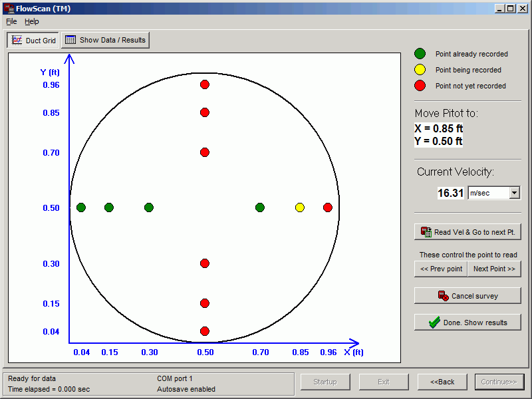Image resolution: width=532 pixels, height=399 pixels.
Task: Click the Read Vel button icon
Action: (426, 232)
